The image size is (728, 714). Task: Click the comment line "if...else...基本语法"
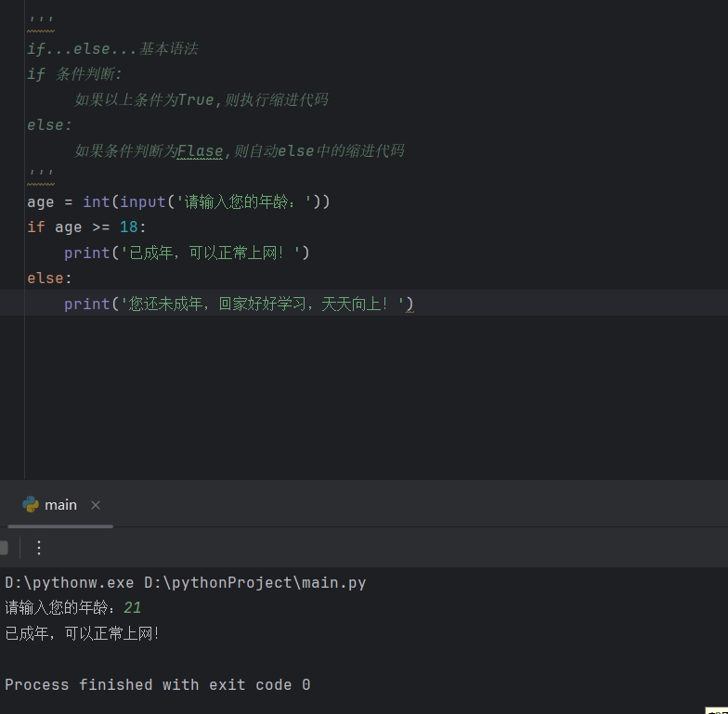[112, 48]
